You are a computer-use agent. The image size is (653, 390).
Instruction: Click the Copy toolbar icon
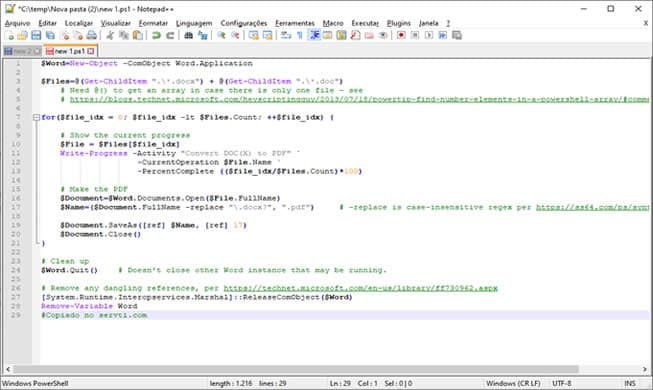[x=124, y=35]
